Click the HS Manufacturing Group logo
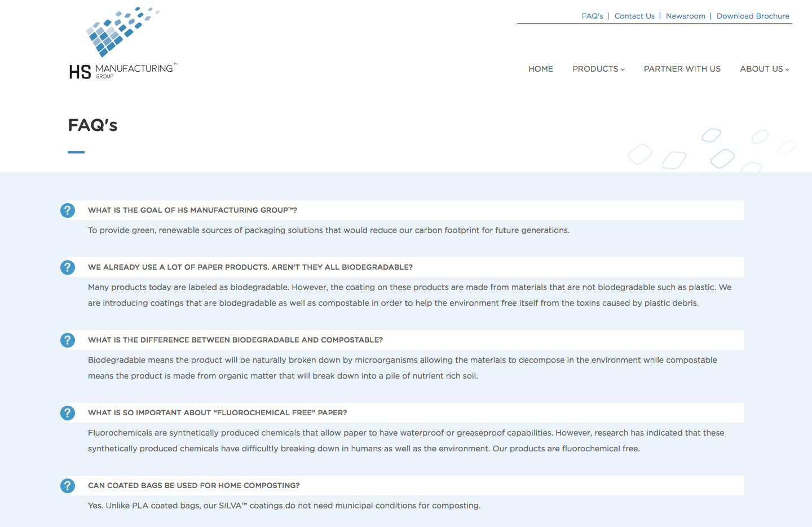This screenshot has width=812, height=527. click(x=123, y=43)
